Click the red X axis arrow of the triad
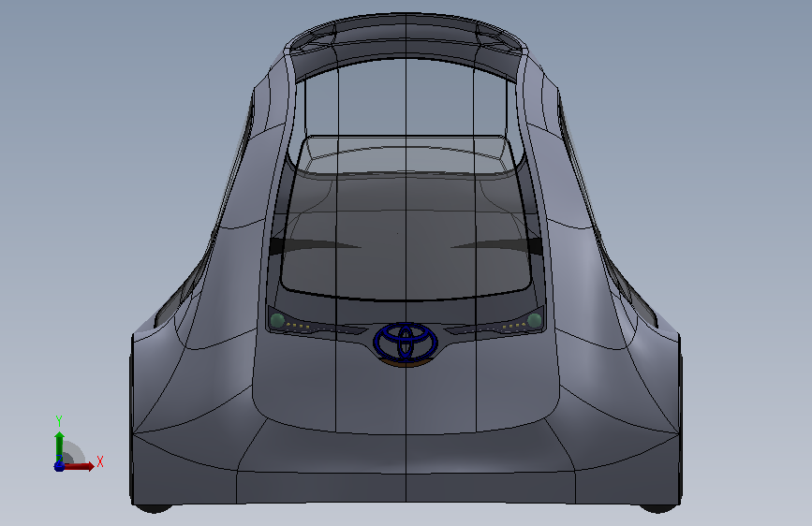 pos(81,466)
